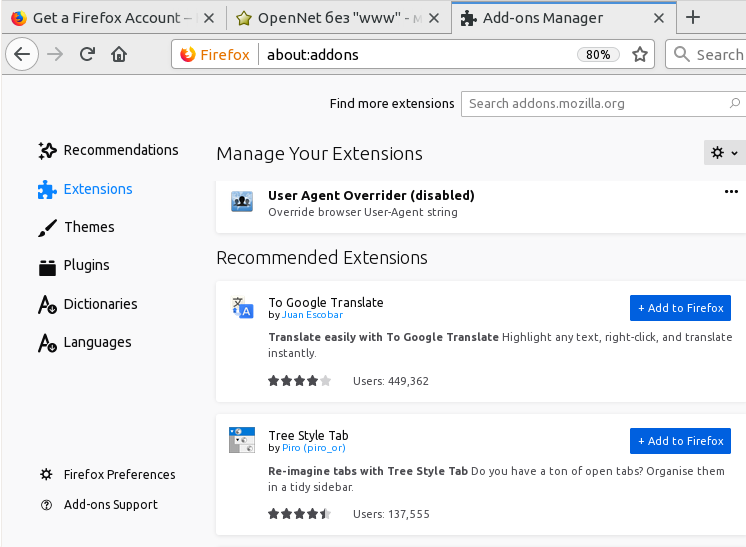Image resolution: width=746 pixels, height=547 pixels.
Task: Close the Add-ons Manager tab
Action: [x=659, y=19]
